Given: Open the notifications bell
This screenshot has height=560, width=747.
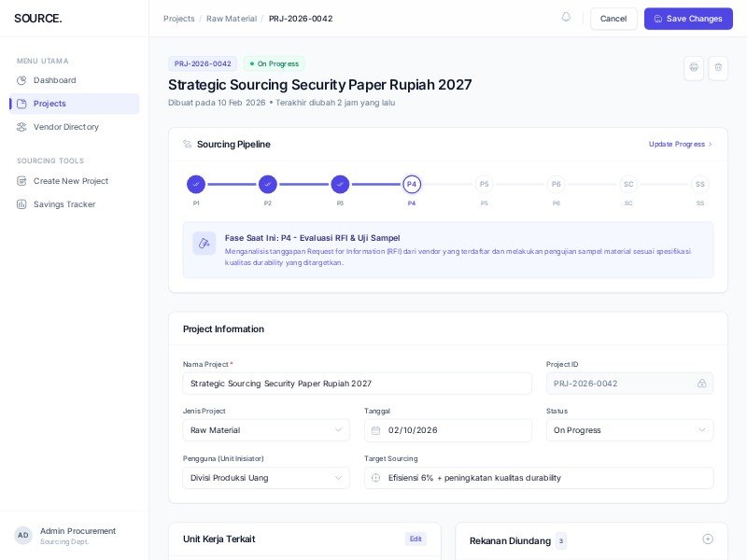Looking at the screenshot, I should (566, 18).
